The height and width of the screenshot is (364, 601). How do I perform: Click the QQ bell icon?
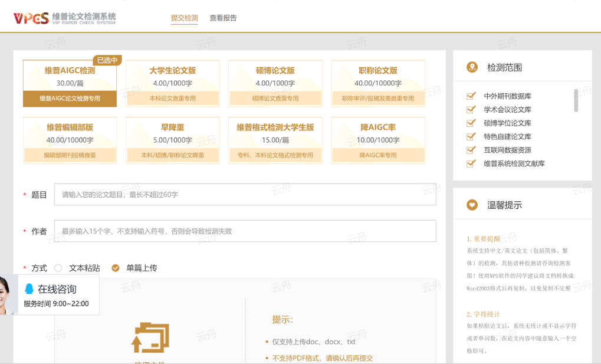pos(29,288)
